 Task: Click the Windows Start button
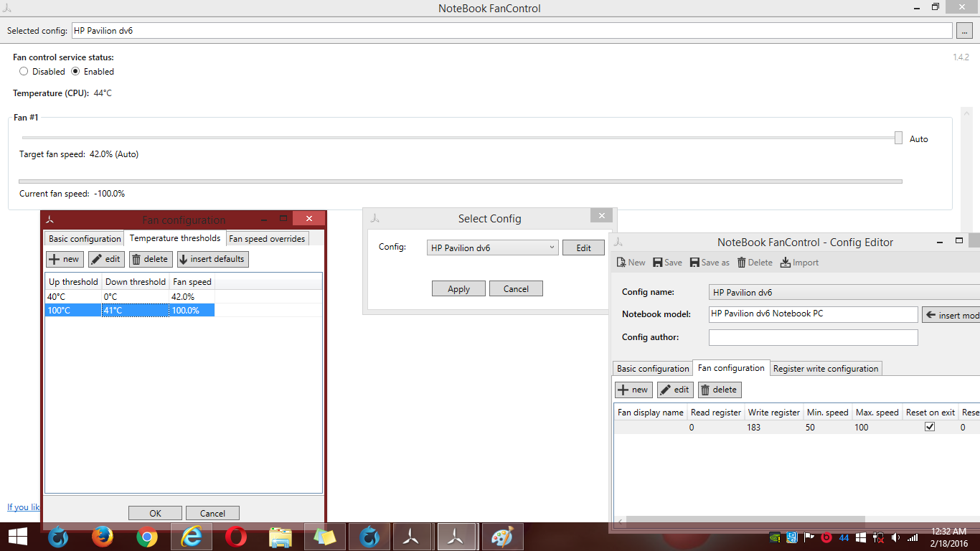click(17, 537)
